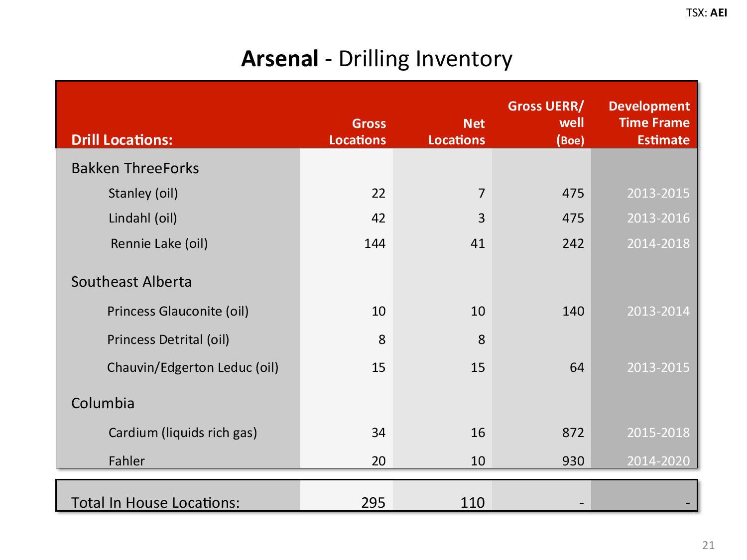
Task: Select Rennie Lake's UERR value 242
Action: pos(573,243)
